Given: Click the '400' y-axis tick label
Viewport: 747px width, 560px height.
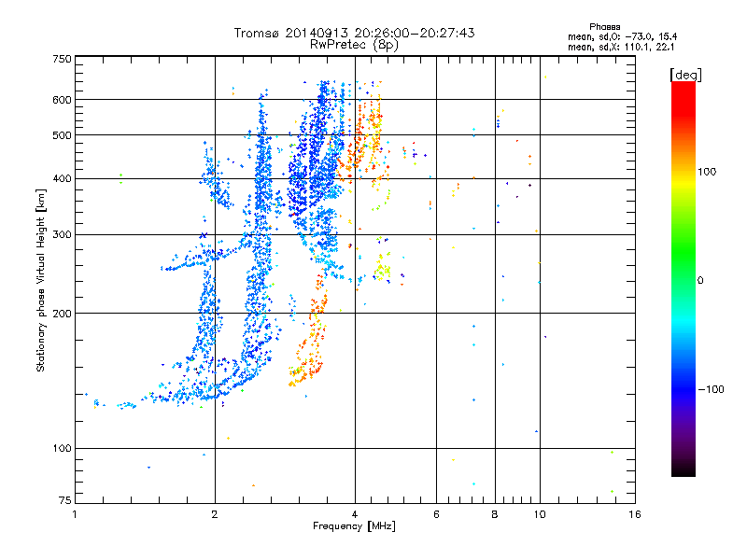Looking at the screenshot, I should coord(63,179).
